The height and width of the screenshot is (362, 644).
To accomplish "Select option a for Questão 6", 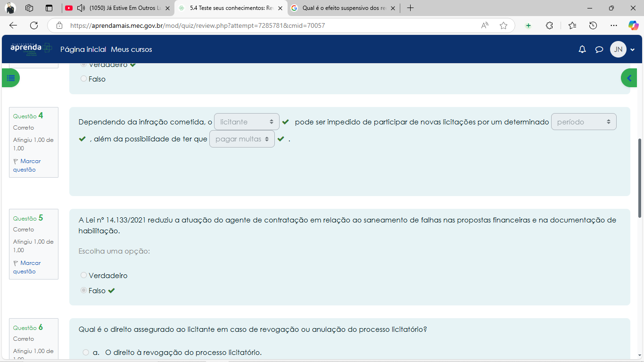I will (86, 352).
